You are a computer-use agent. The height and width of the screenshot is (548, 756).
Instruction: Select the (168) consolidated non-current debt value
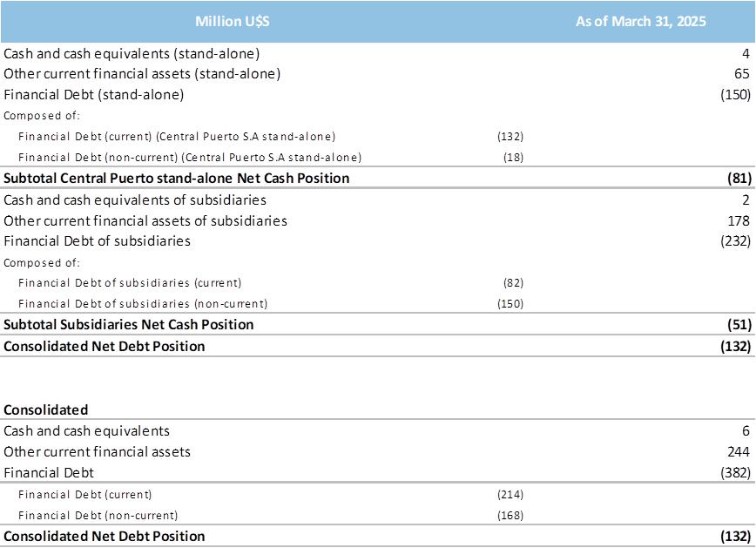510,515
